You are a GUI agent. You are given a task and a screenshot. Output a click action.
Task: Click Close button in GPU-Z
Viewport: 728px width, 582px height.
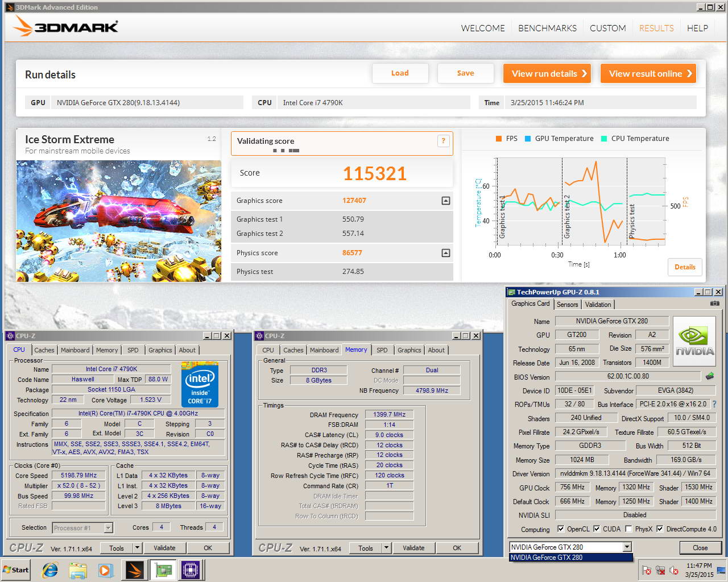700,548
